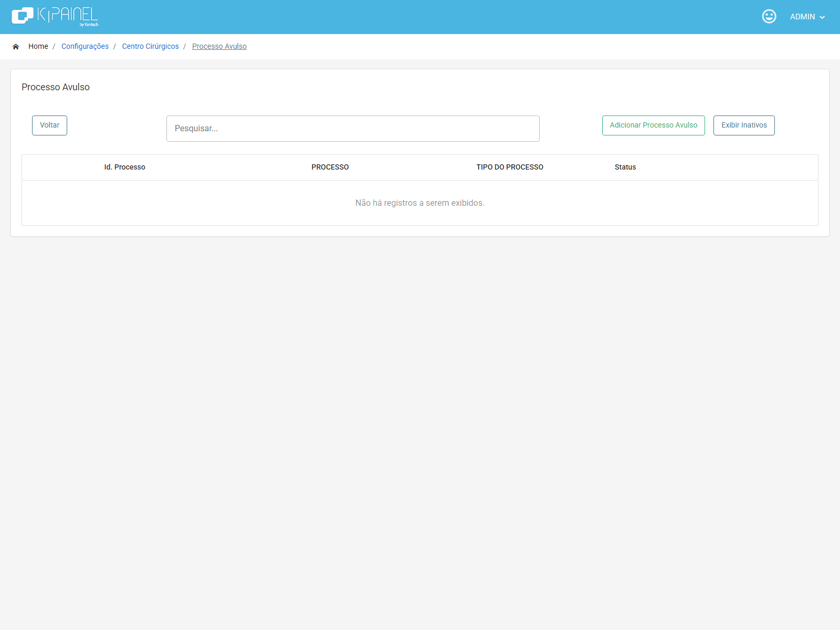Click the smiley face icon
This screenshot has height=630, width=840.
coord(769,16)
